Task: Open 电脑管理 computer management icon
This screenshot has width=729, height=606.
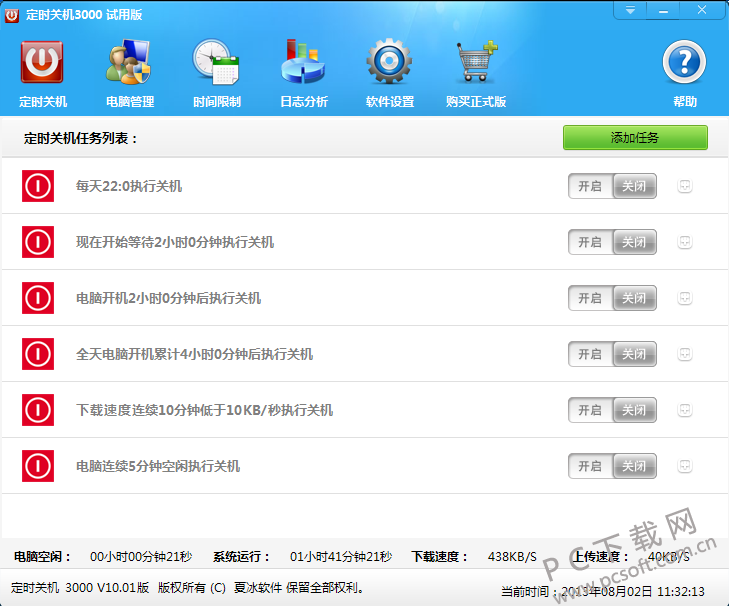Action: [129, 62]
